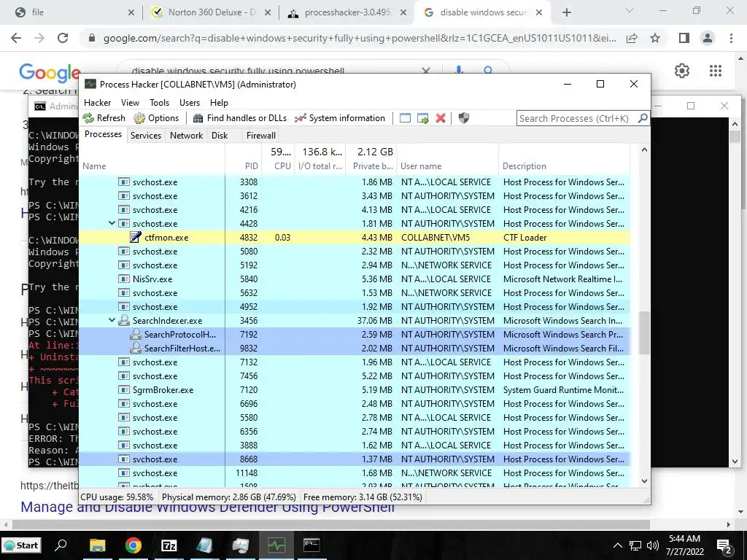Select the SgrmBroker.exe process

click(x=355, y=389)
